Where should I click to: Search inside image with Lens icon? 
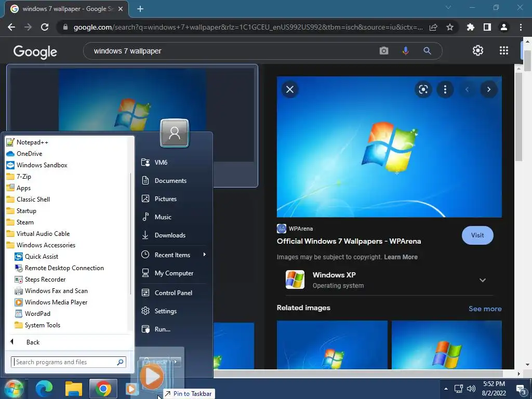(423, 89)
